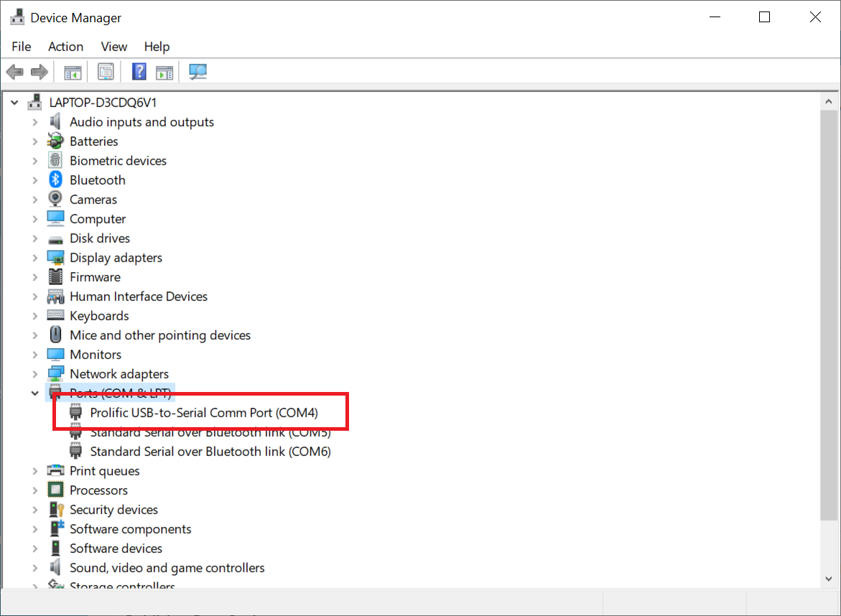841x616 pixels.
Task: Click Scan for hardware changes icon
Action: coord(198,72)
